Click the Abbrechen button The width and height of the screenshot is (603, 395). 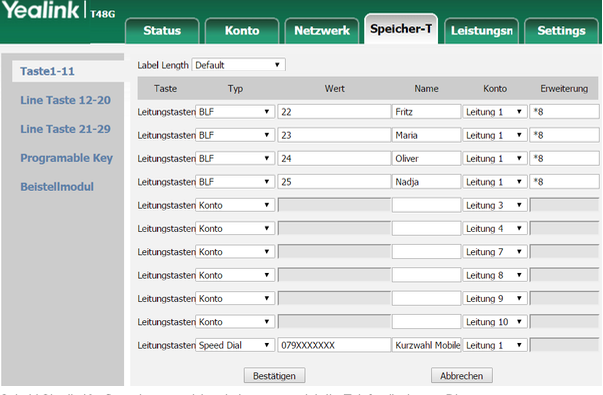tap(461, 375)
